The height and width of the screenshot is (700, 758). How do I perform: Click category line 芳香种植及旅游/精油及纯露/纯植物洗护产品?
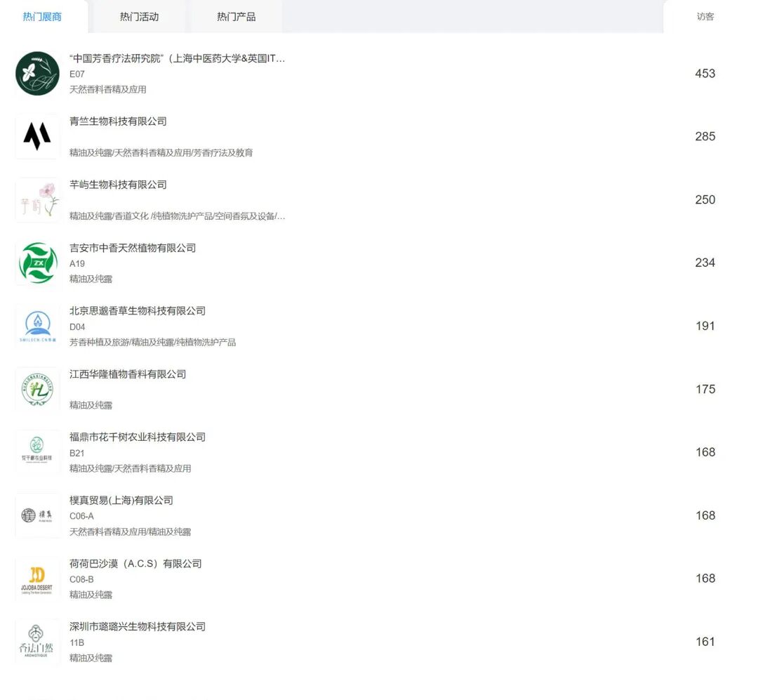tap(153, 343)
